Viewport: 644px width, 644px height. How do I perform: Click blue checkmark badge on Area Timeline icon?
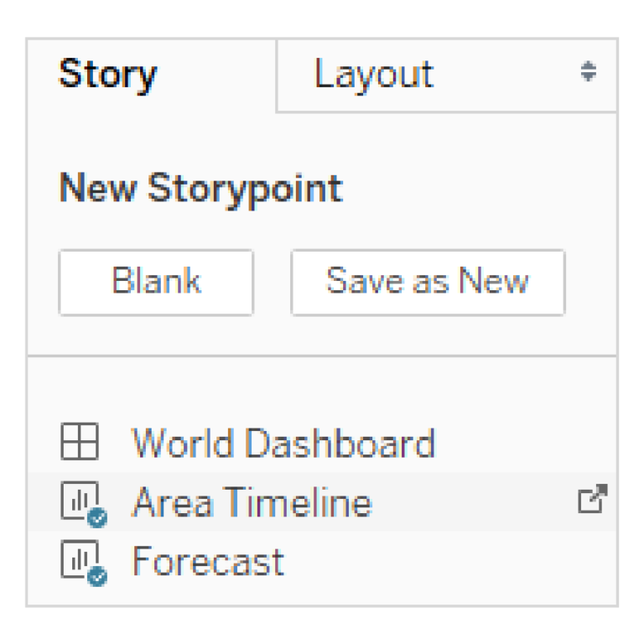tap(97, 518)
